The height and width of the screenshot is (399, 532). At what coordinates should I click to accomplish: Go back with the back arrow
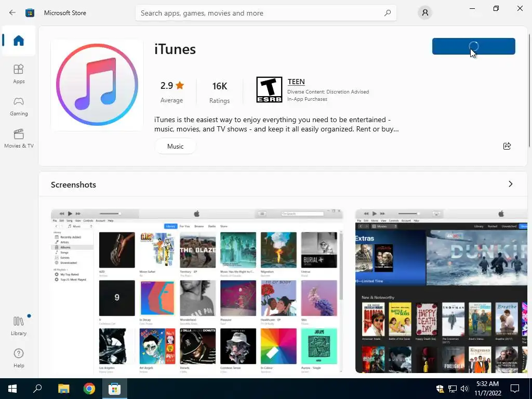12,13
